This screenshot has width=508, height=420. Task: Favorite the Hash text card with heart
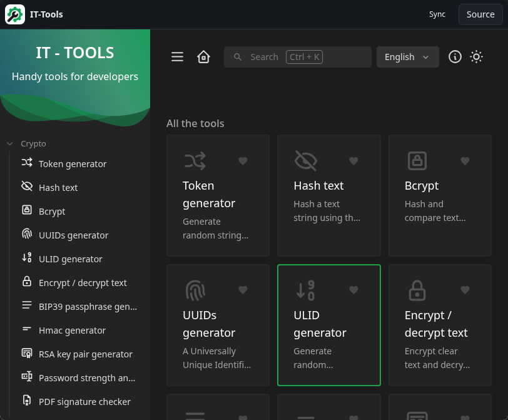point(354,161)
